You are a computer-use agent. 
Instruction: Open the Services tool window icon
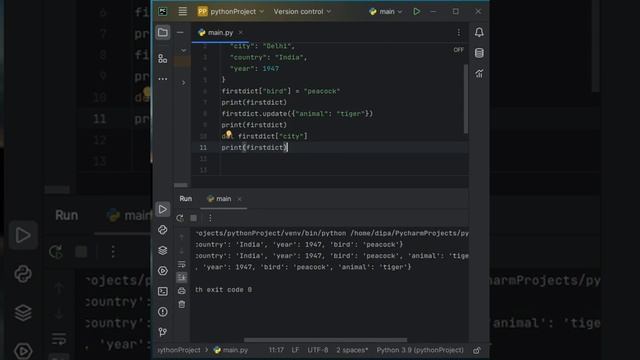(x=163, y=271)
